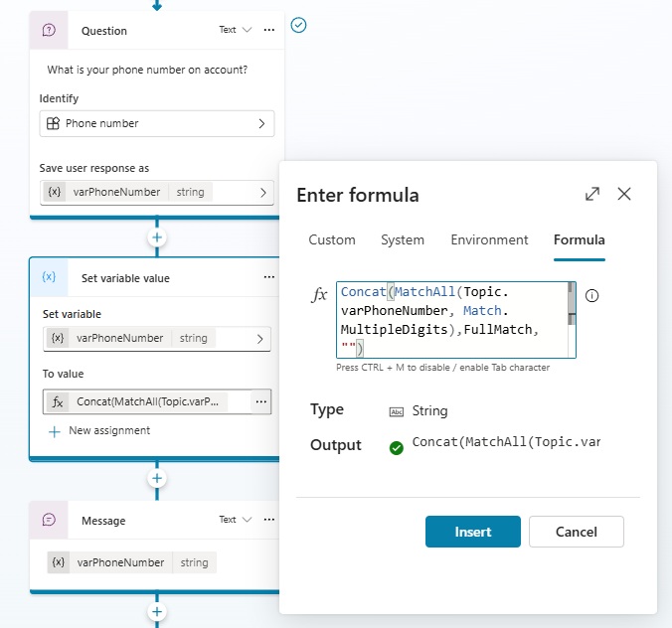The width and height of the screenshot is (672, 628).
Task: Click the checkmark status icon beside Question node
Action: [x=298, y=25]
